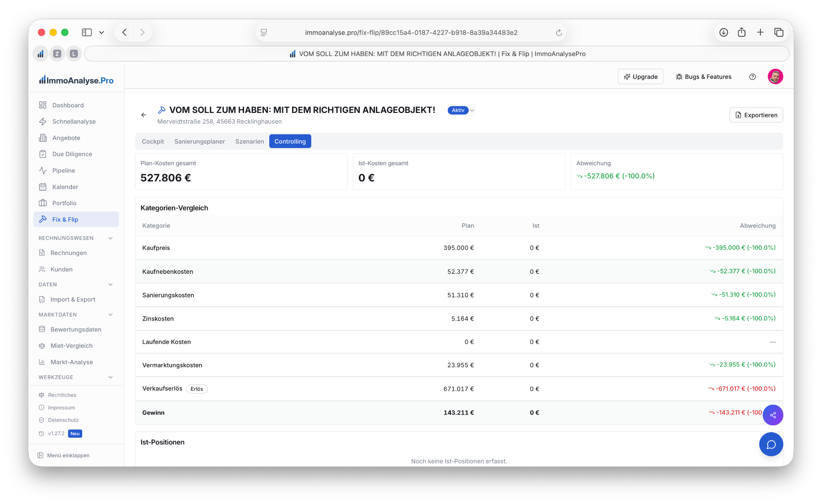Click the Erlös badge next to Verkaufserlös
Viewport: 822px width, 504px height.
coord(197,389)
